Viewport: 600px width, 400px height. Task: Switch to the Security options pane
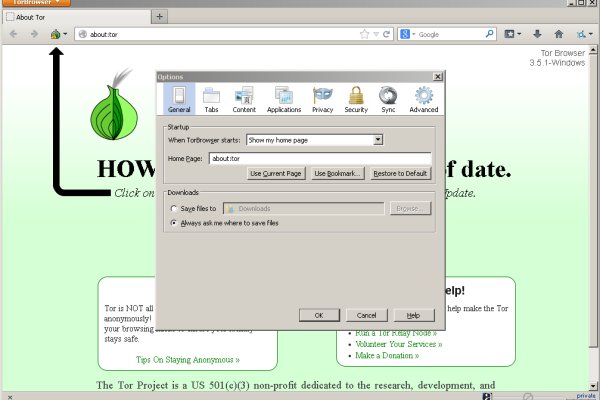coord(356,99)
